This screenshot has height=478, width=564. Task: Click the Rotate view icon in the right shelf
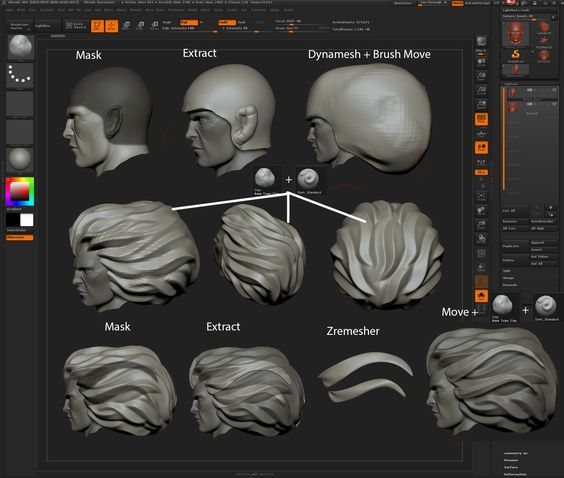point(481,239)
